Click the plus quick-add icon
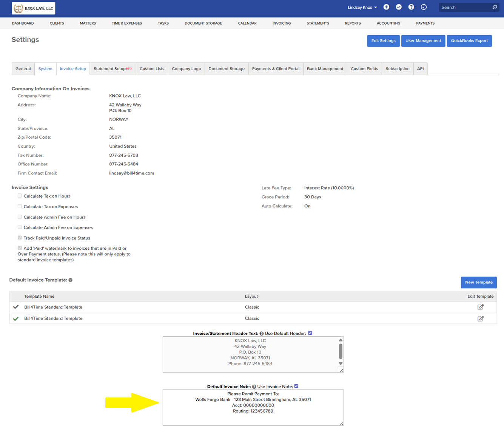The height and width of the screenshot is (436, 504). pos(386,7)
